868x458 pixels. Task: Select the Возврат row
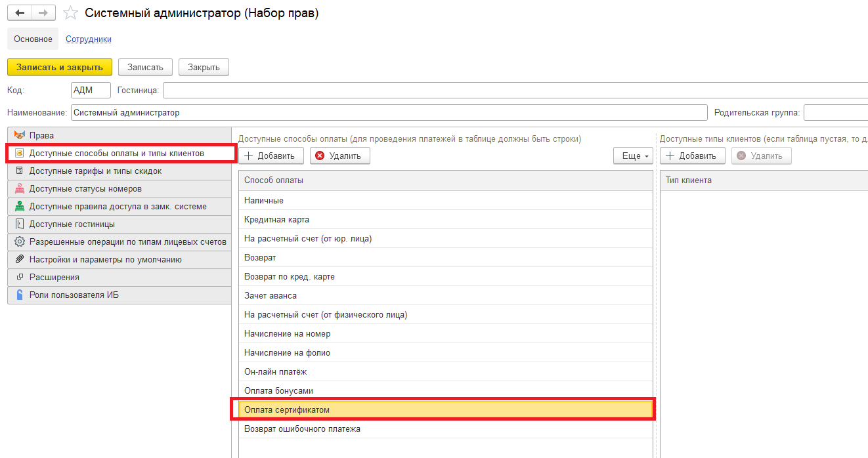click(x=446, y=257)
